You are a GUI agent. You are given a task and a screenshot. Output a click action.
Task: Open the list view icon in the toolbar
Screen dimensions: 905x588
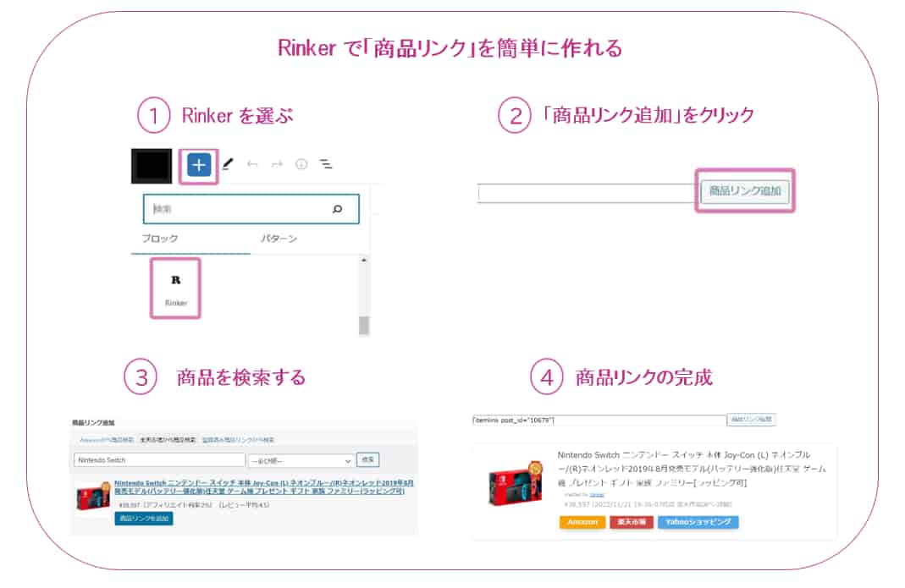click(x=325, y=164)
